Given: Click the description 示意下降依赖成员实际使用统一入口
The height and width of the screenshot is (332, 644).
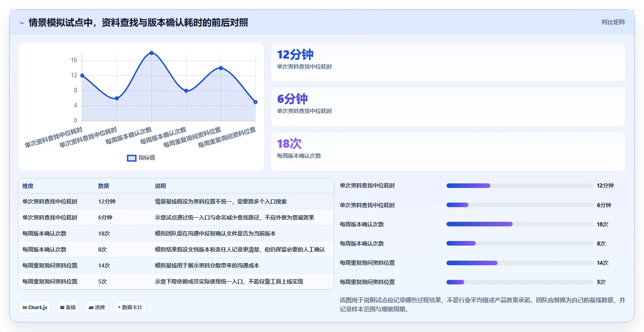Looking at the screenshot, I should 229,282.
